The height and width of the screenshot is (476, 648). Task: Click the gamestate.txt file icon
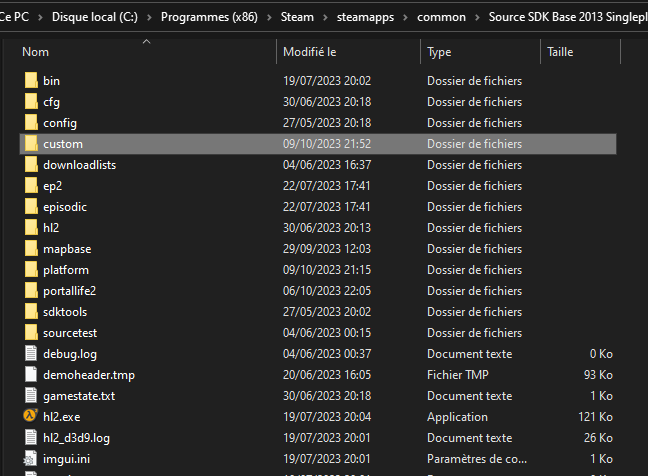29,396
